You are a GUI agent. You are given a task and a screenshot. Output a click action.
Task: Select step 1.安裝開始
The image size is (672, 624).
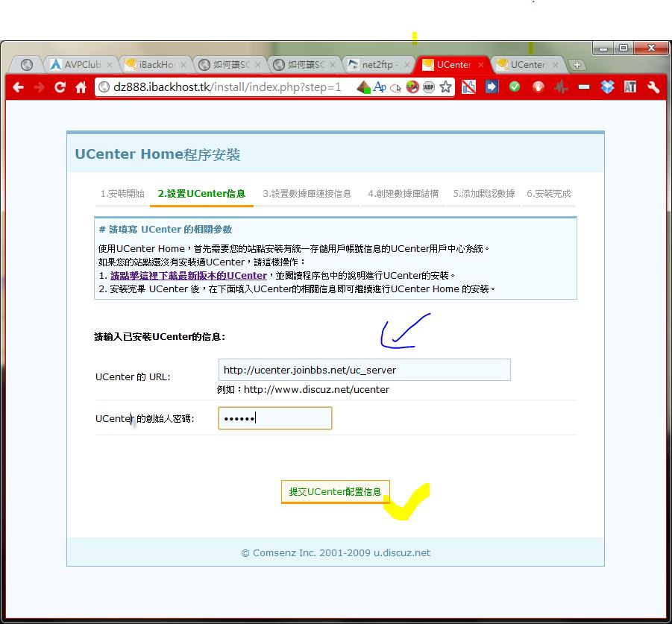pyautogui.click(x=122, y=194)
